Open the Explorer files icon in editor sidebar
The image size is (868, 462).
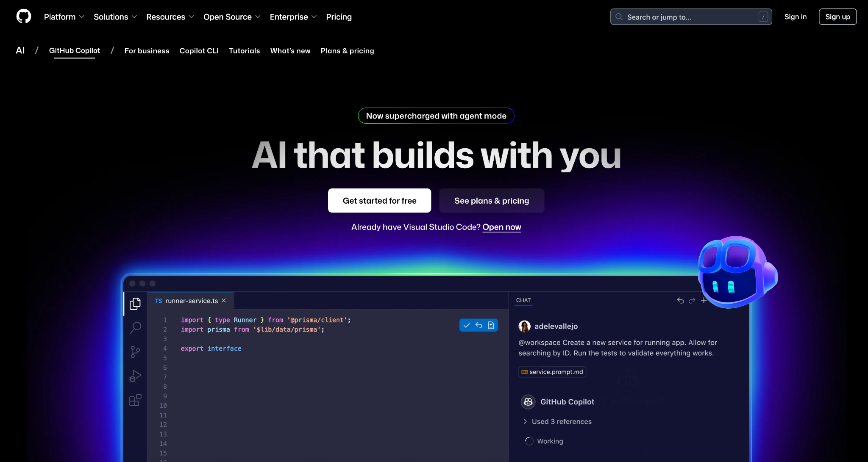pyautogui.click(x=135, y=304)
